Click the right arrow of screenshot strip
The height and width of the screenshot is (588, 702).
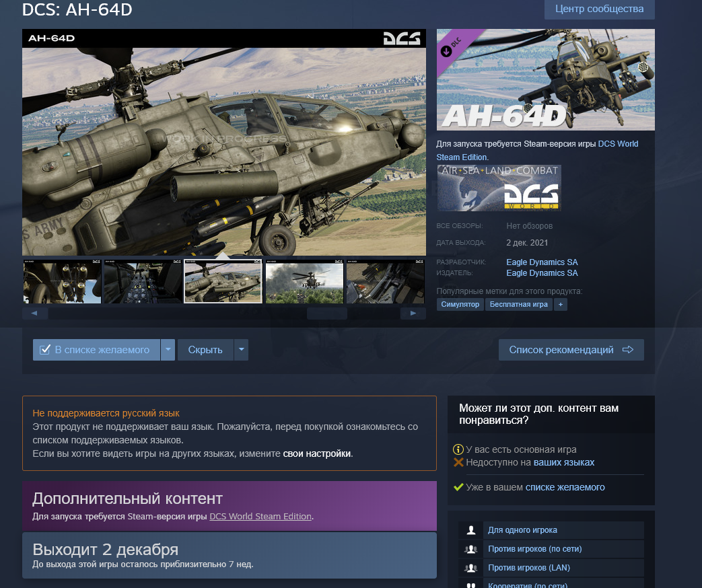(413, 314)
